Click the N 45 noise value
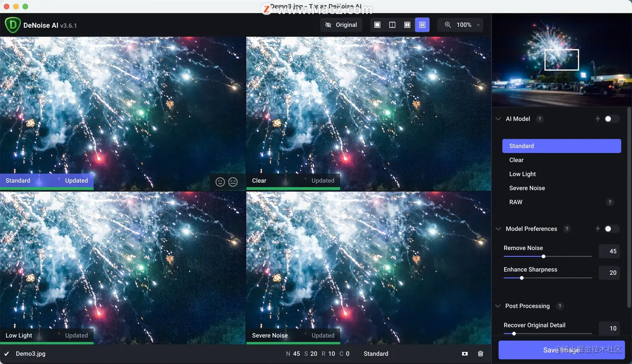This screenshot has height=364, width=632. [x=293, y=354]
